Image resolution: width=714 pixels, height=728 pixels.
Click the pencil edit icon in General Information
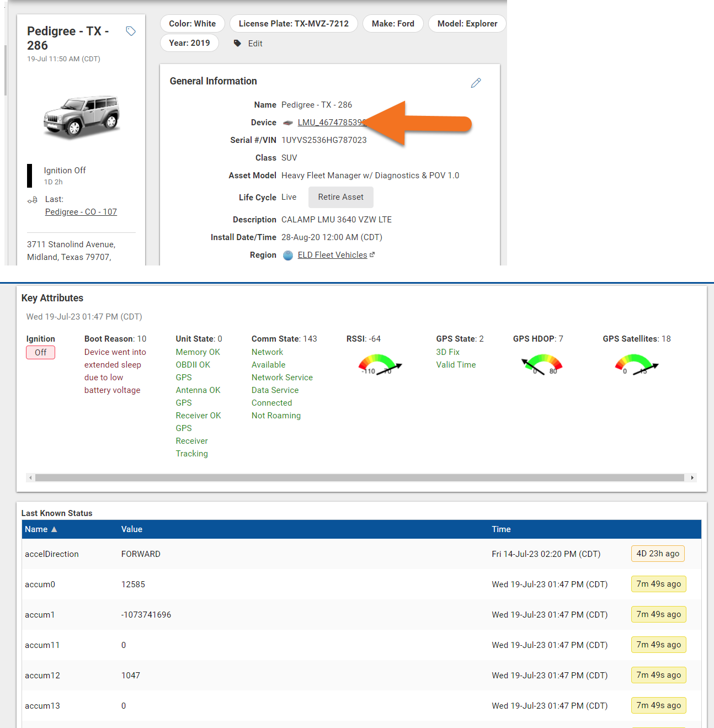click(x=476, y=83)
